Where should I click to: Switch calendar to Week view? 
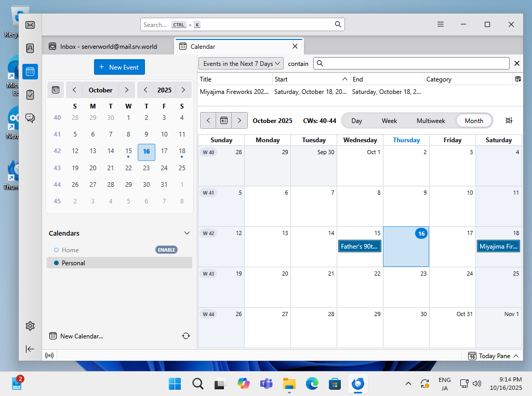pos(389,120)
